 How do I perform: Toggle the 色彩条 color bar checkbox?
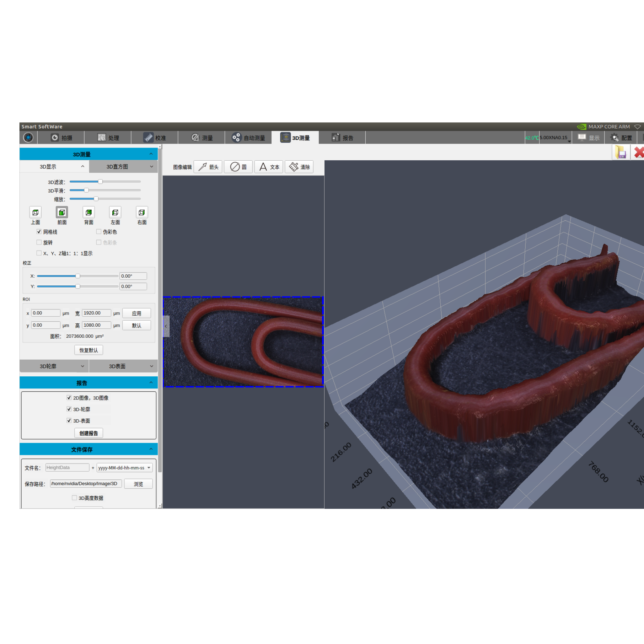[x=99, y=242]
